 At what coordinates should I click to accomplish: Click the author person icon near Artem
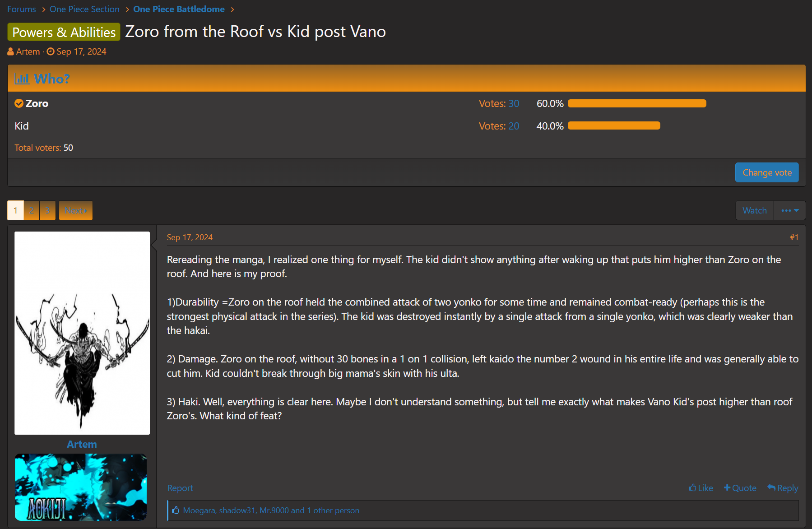[x=11, y=52]
